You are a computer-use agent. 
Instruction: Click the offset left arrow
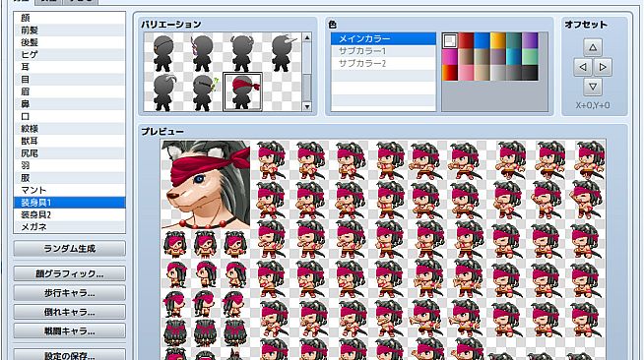(x=583, y=67)
